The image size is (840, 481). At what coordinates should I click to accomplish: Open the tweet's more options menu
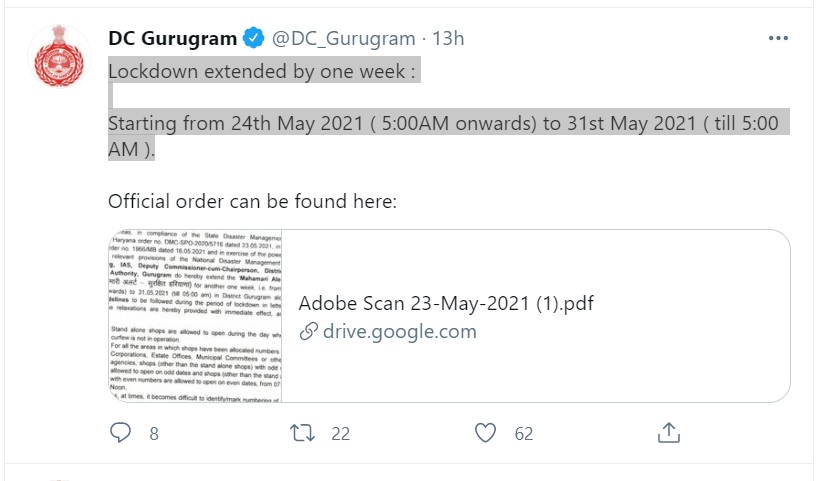779,38
